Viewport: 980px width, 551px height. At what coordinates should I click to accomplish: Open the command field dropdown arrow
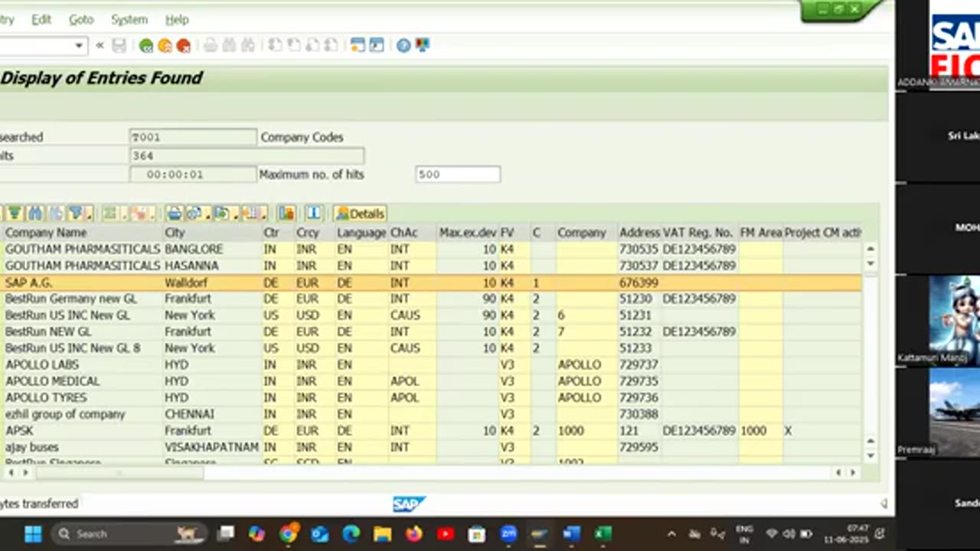(x=79, y=46)
